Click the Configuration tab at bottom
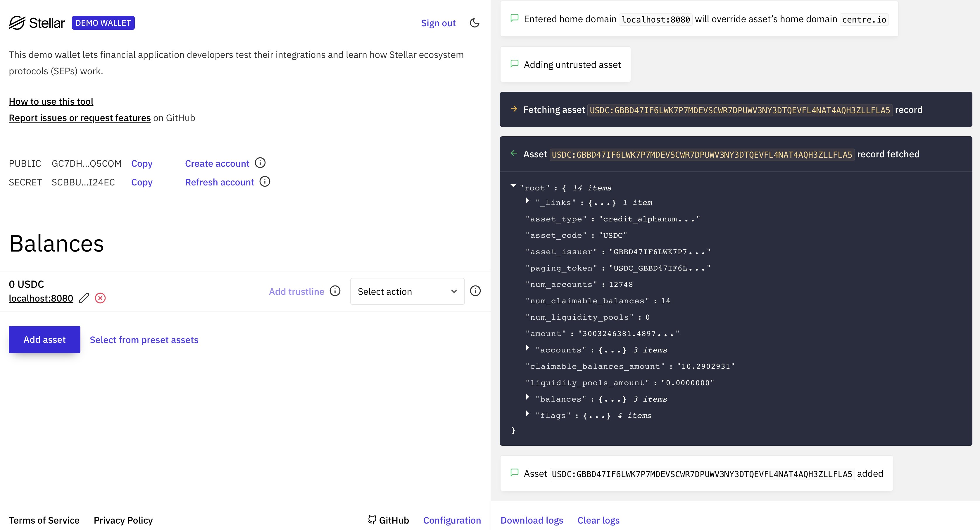Image resolution: width=980 pixels, height=530 pixels. 452,520
